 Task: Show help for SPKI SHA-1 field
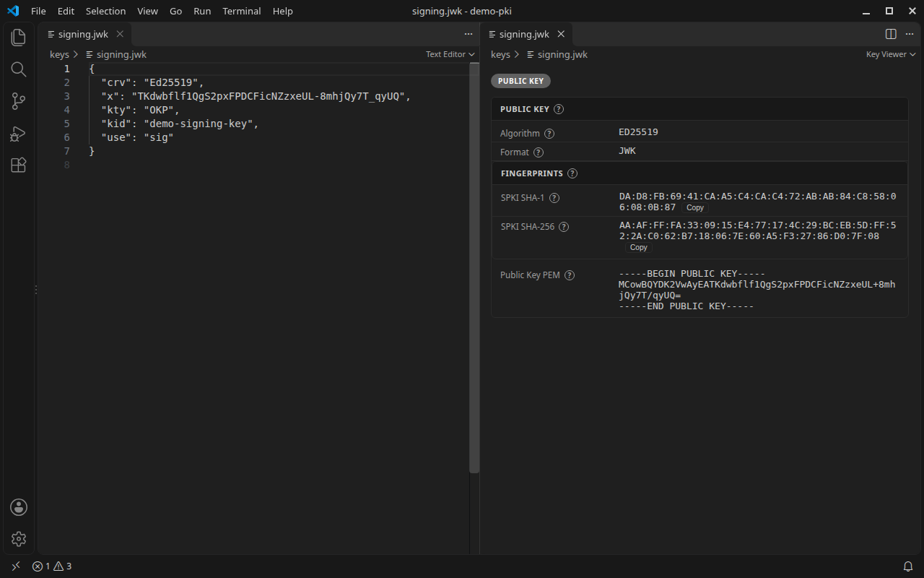click(x=554, y=198)
